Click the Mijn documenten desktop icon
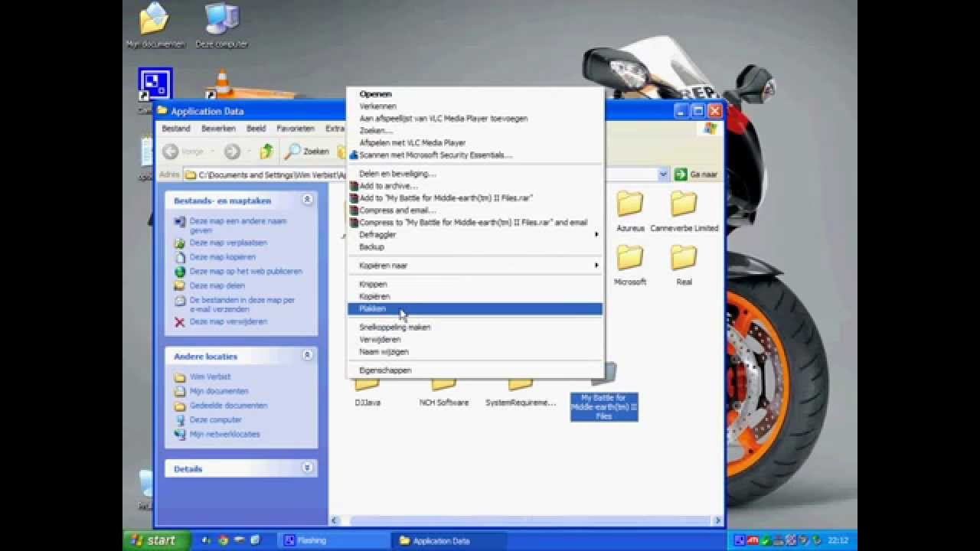980x551 pixels. click(x=155, y=21)
